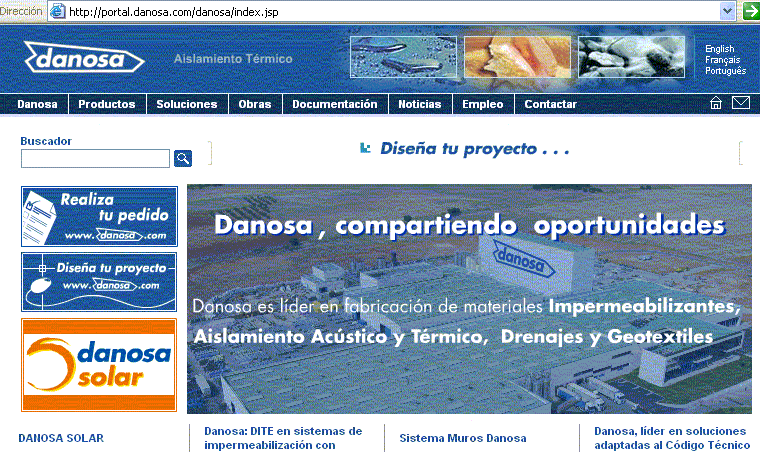
Task: Open the danosa solar banner
Action: [x=99, y=365]
